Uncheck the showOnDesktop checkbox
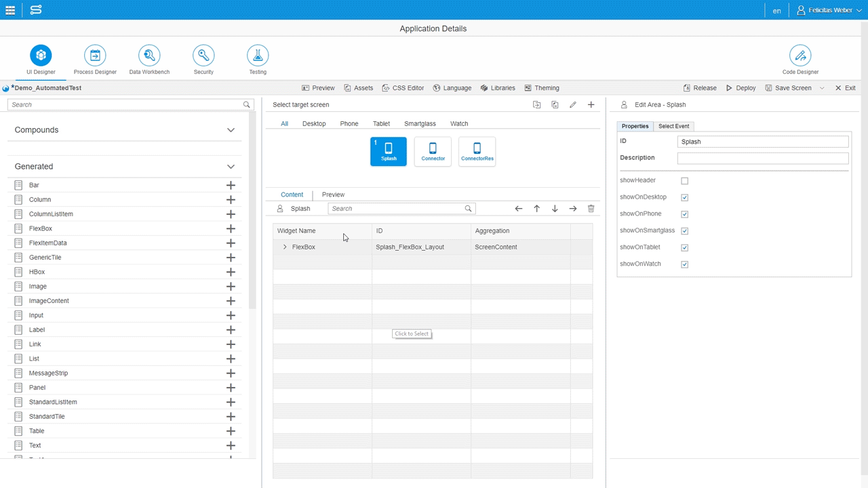Screen dimensions: 868x488 pyautogui.click(x=684, y=197)
